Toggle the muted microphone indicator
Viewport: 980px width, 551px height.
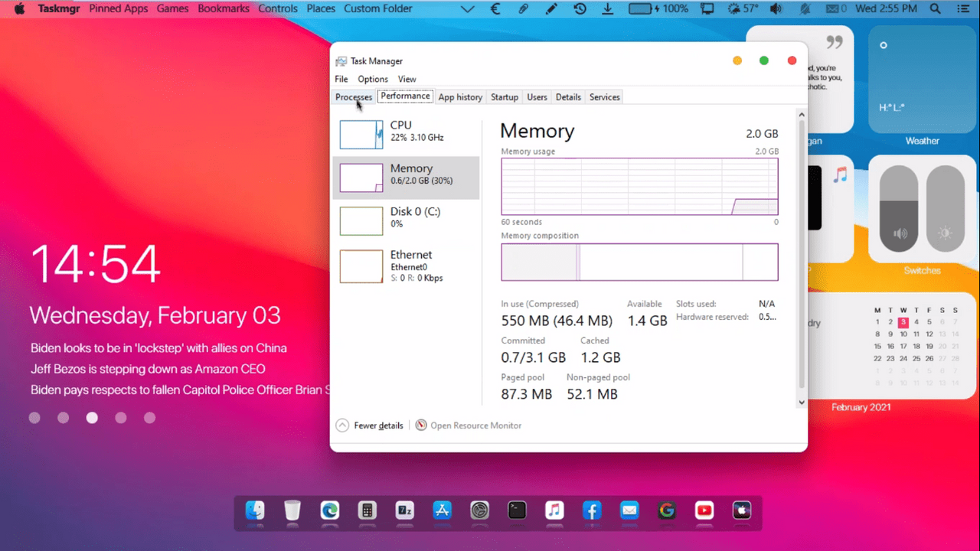(x=805, y=8)
